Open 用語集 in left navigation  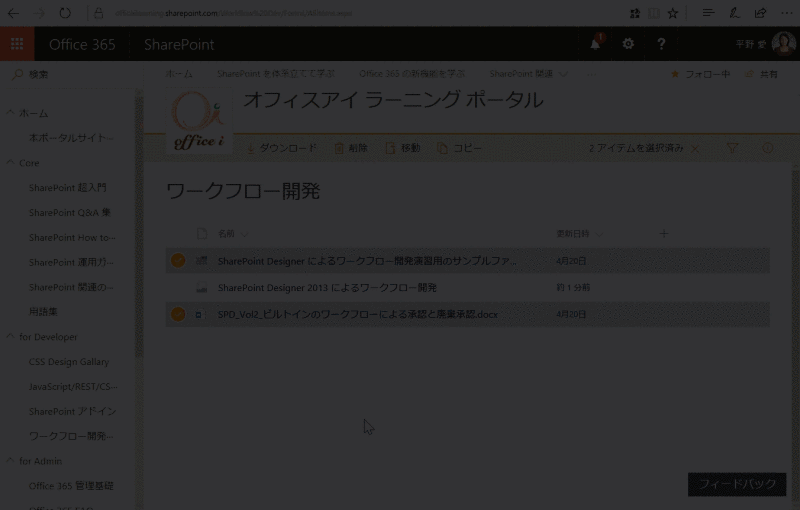coord(43,312)
